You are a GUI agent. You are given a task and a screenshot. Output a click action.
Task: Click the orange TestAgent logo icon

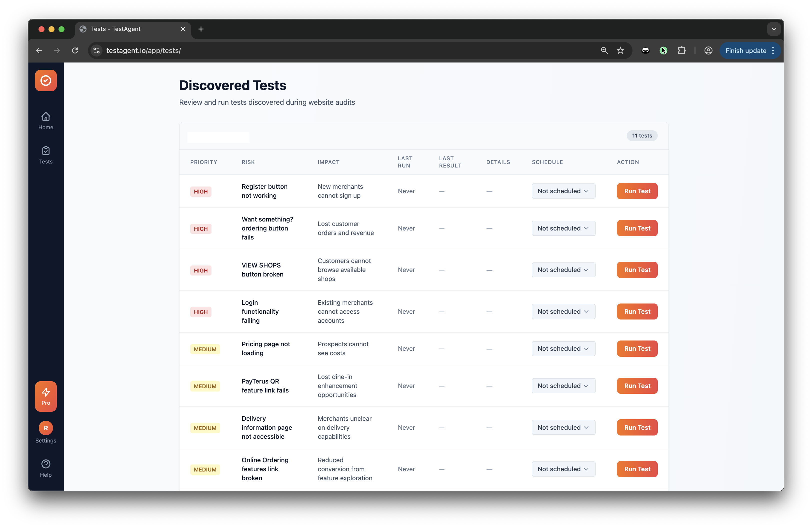coord(46,80)
